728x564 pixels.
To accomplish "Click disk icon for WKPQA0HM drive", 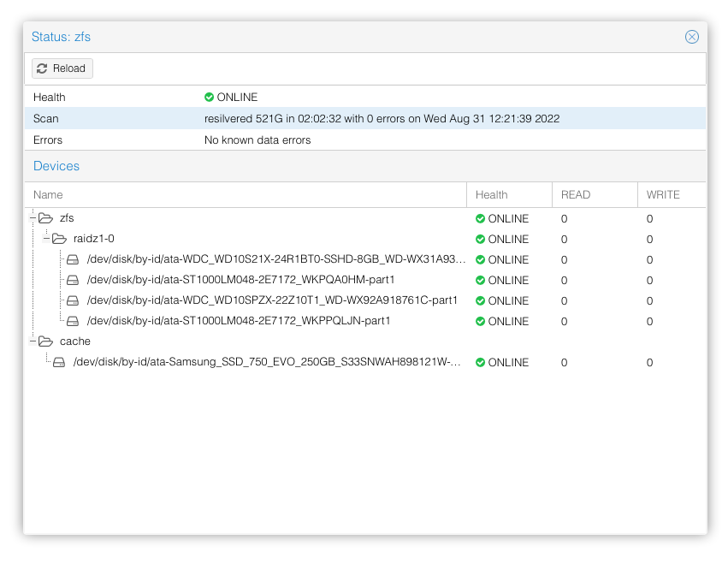I will (73, 280).
